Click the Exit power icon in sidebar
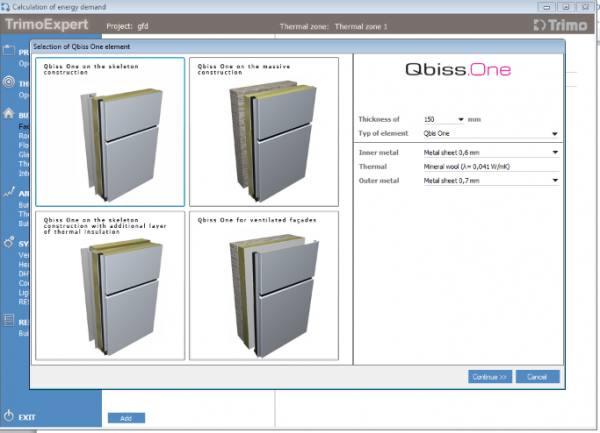This screenshot has width=600, height=433. (x=8, y=415)
